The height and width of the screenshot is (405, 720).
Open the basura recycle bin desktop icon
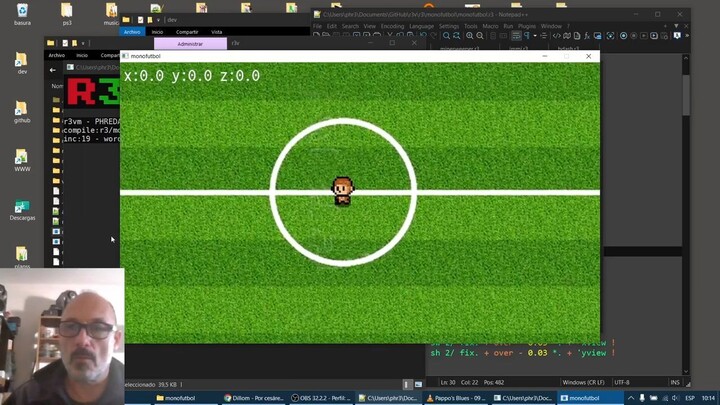coord(22,14)
